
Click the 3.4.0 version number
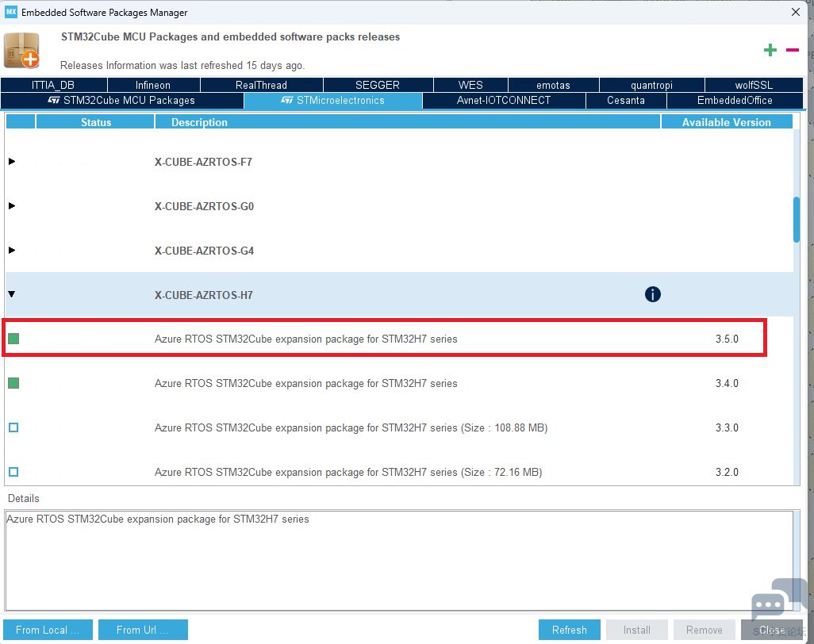(x=727, y=383)
